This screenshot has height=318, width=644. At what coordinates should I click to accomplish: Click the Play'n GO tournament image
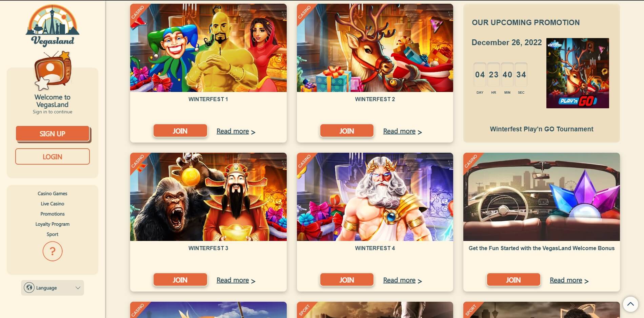578,73
